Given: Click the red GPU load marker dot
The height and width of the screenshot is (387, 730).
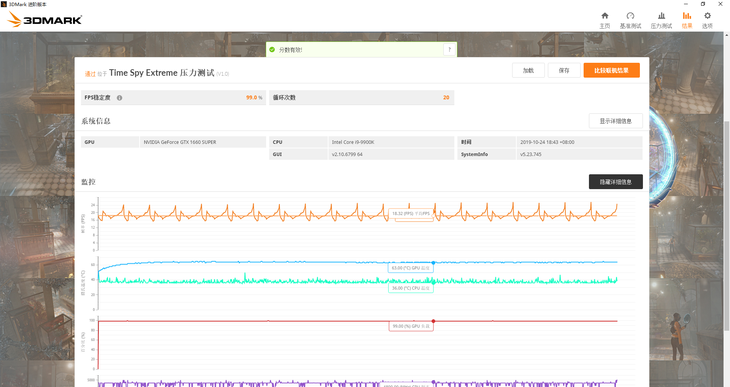Looking at the screenshot, I should point(433,321).
